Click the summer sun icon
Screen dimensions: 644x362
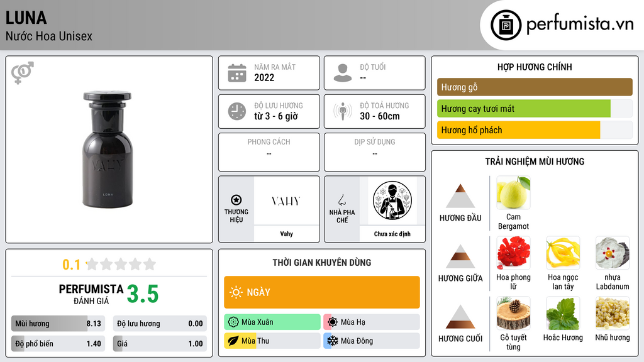click(333, 322)
